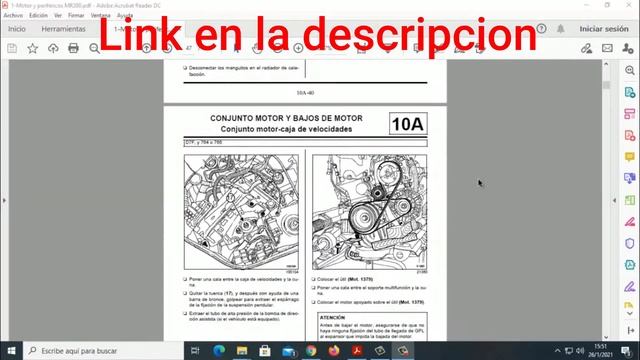Open the Organize Pages green icon

click(x=629, y=200)
